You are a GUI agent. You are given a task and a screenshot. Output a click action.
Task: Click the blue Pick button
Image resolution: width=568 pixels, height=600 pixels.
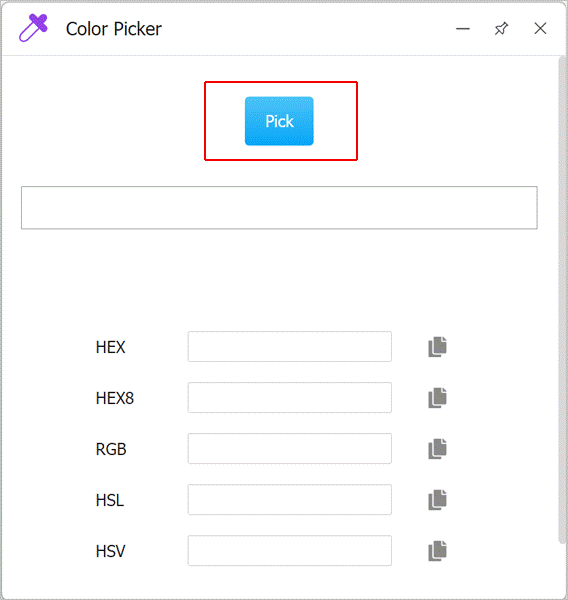pyautogui.click(x=279, y=121)
